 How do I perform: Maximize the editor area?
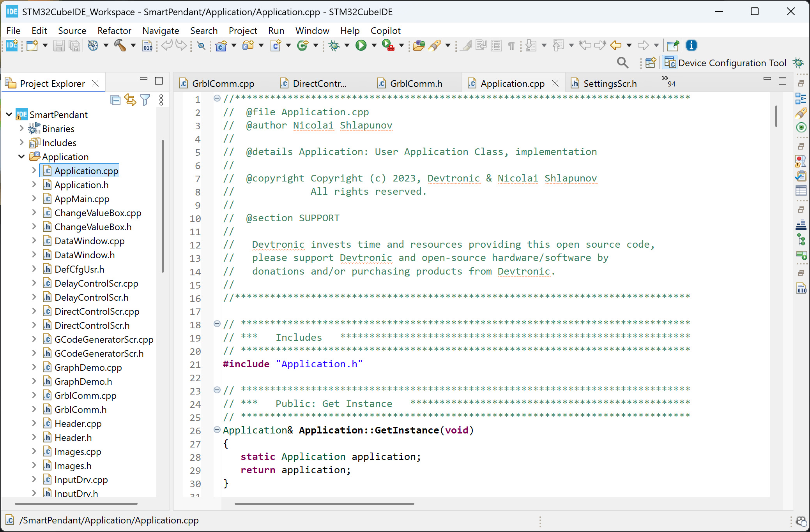782,81
